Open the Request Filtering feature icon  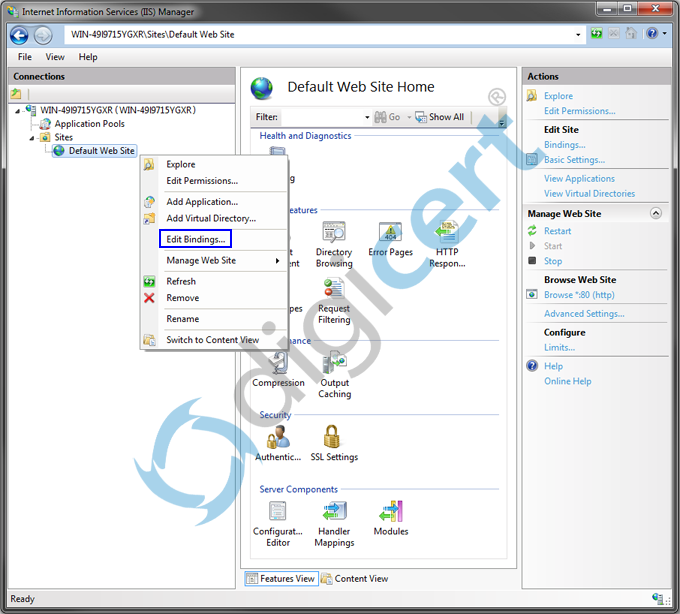(x=333, y=288)
